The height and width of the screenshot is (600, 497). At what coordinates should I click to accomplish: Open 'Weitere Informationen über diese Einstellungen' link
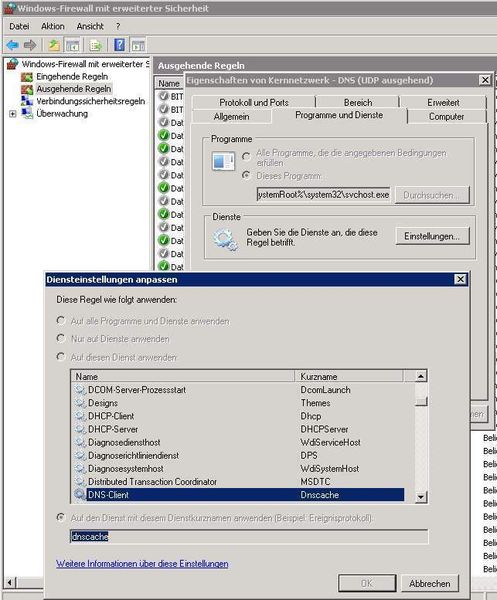142,564
